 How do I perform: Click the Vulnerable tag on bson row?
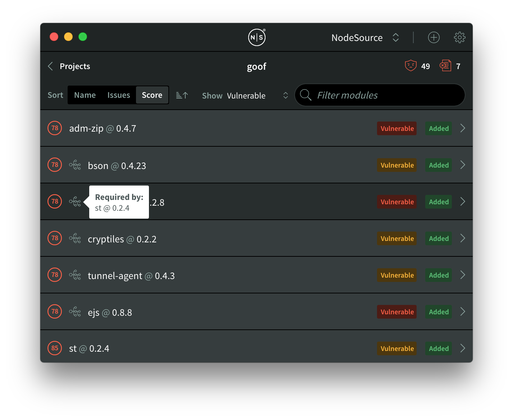[x=397, y=165]
